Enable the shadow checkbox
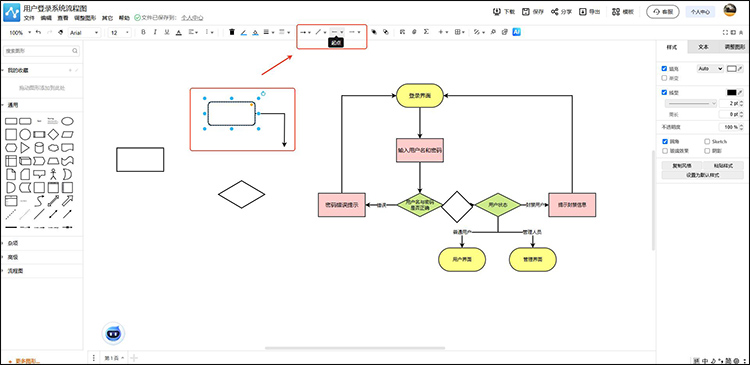750x365 pixels. 707,151
